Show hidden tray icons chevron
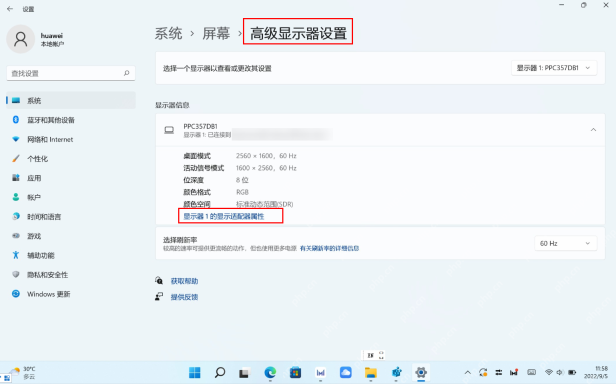Viewport: 616px width, 384px height. click(x=468, y=372)
